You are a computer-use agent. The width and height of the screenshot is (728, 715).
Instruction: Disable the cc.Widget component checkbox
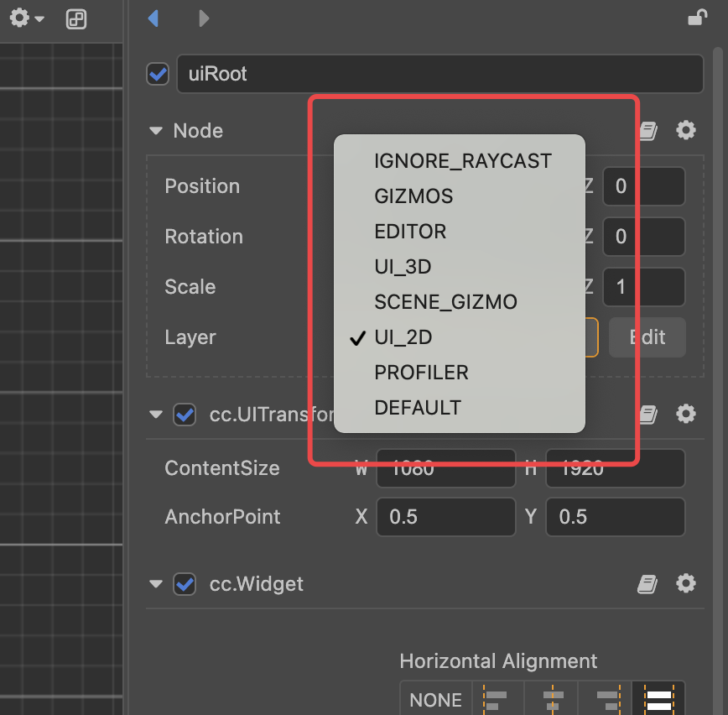[x=184, y=584]
